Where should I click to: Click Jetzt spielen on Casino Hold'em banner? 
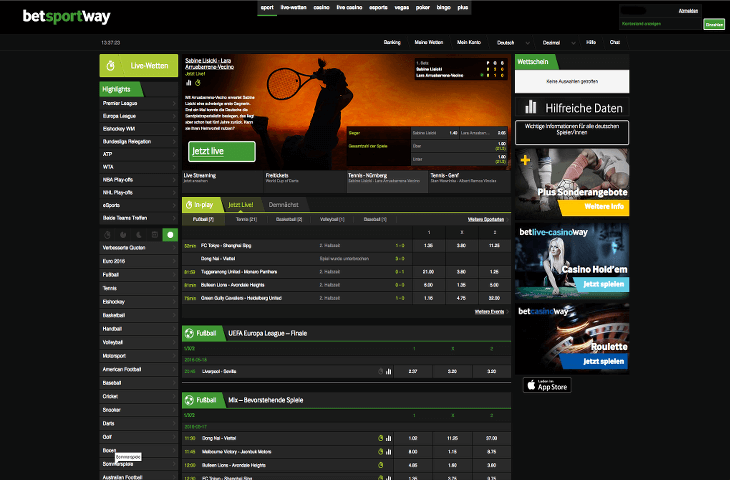pos(603,284)
